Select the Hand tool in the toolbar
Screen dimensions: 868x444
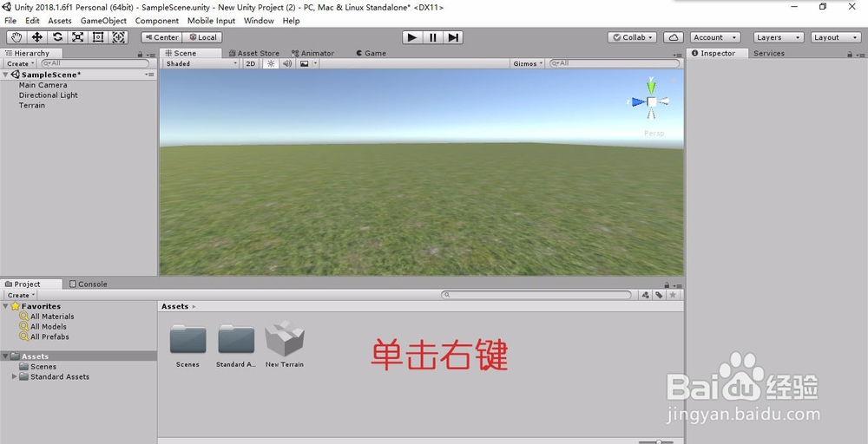click(17, 37)
